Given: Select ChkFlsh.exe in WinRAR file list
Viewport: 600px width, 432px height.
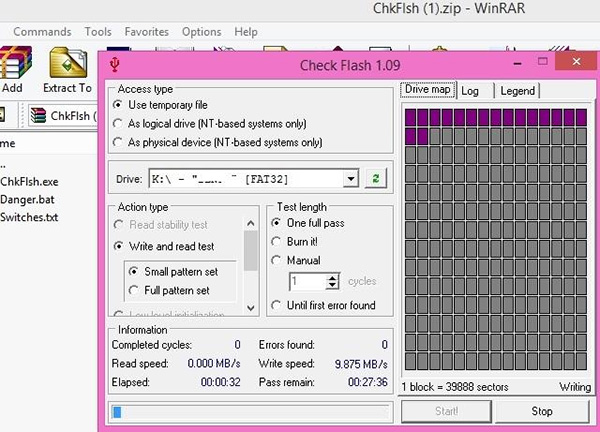Looking at the screenshot, I should coord(29,181).
